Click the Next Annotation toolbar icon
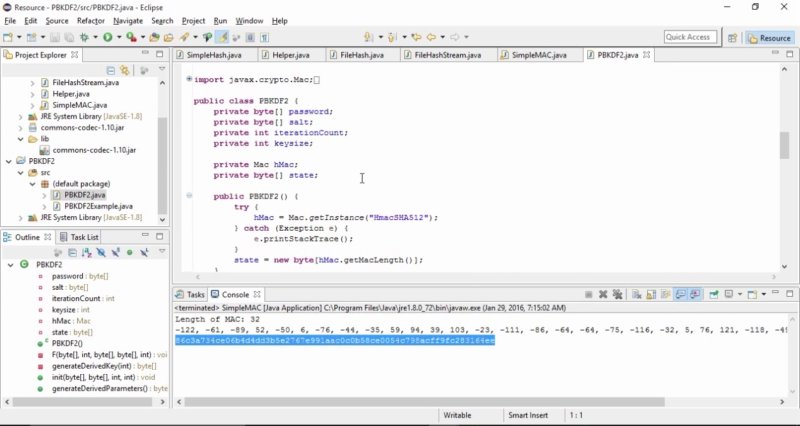800x426 pixels. [x=368, y=37]
